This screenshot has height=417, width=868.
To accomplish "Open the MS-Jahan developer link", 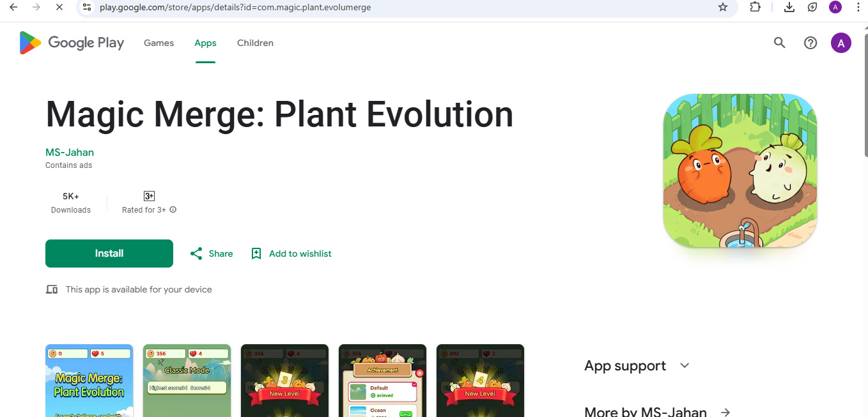I will 70,152.
